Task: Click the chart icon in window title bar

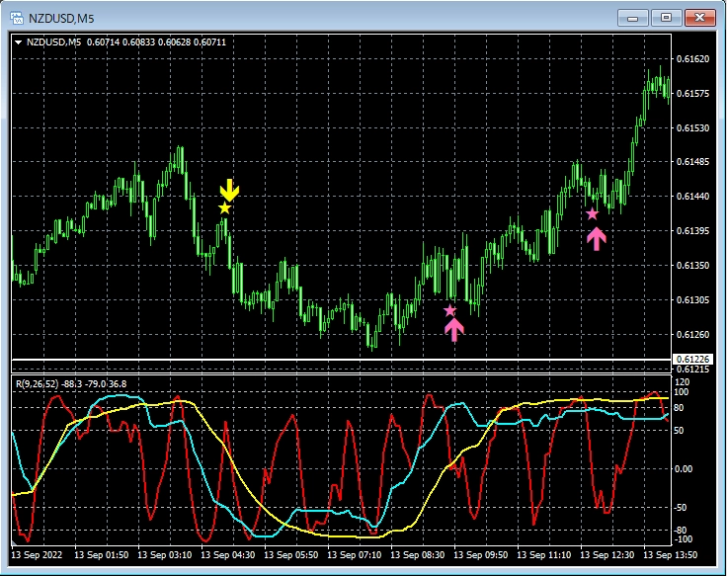Action: (x=15, y=17)
